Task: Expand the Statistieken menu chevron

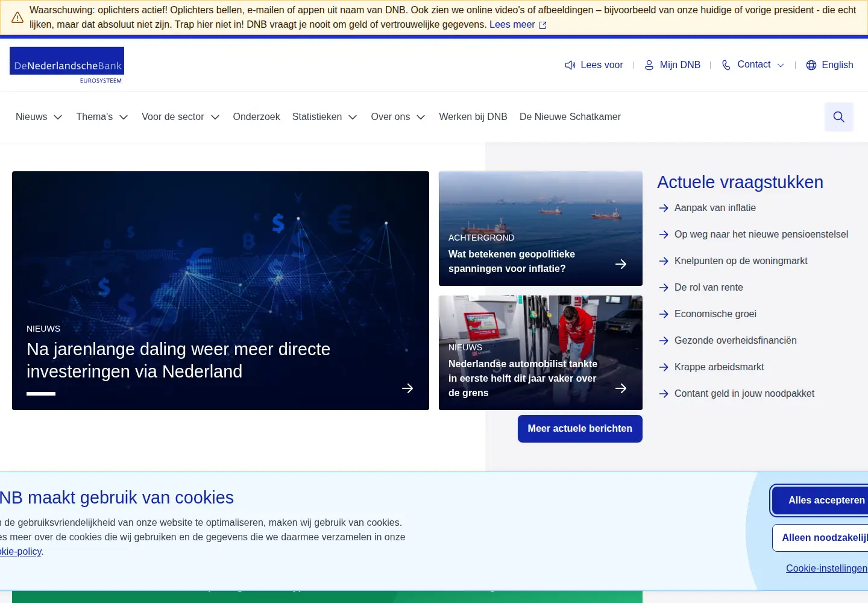Action: pyautogui.click(x=353, y=117)
